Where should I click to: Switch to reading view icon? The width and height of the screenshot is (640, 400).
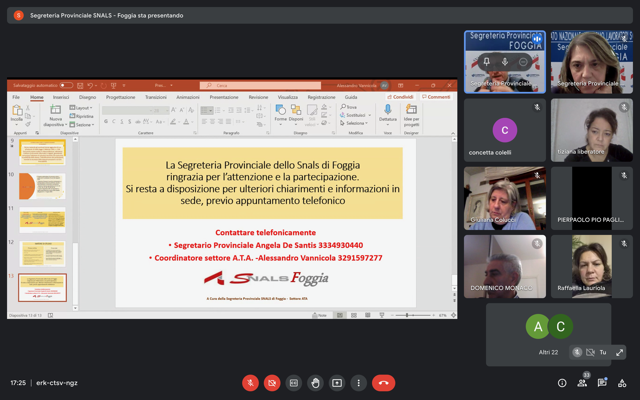coord(368,315)
